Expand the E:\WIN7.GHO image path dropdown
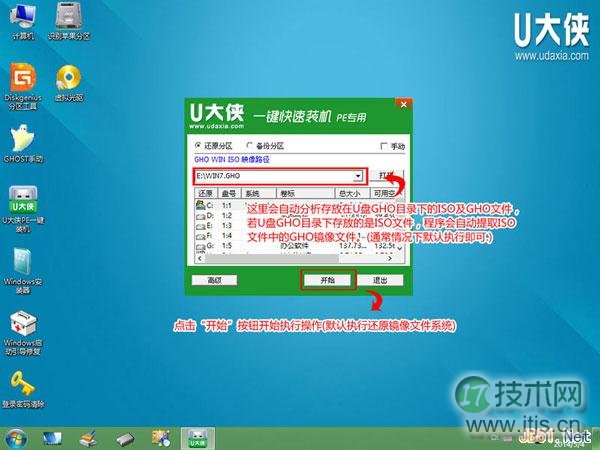This screenshot has height=450, width=600. pyautogui.click(x=358, y=175)
